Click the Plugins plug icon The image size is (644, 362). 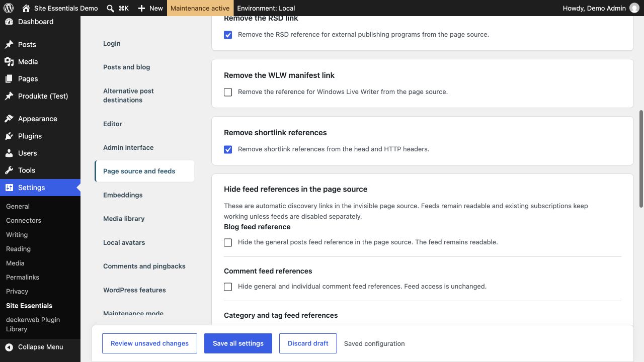point(9,136)
